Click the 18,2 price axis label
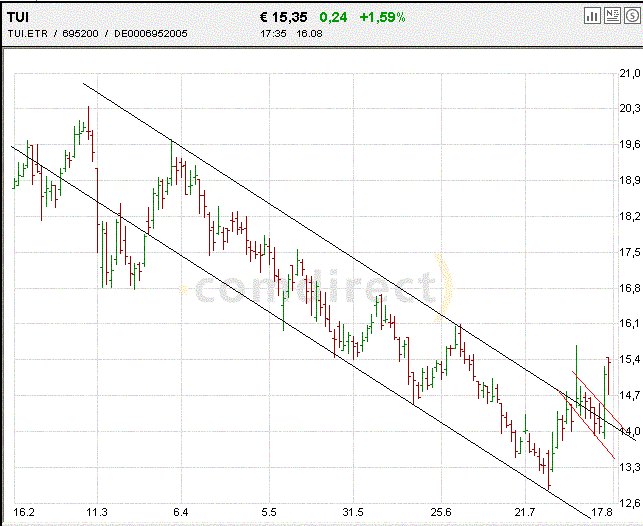 [x=629, y=216]
